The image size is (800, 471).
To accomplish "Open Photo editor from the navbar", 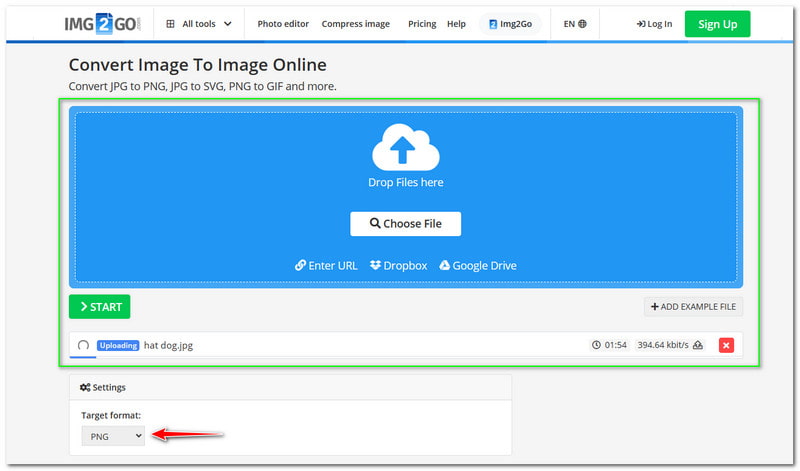I will (283, 24).
